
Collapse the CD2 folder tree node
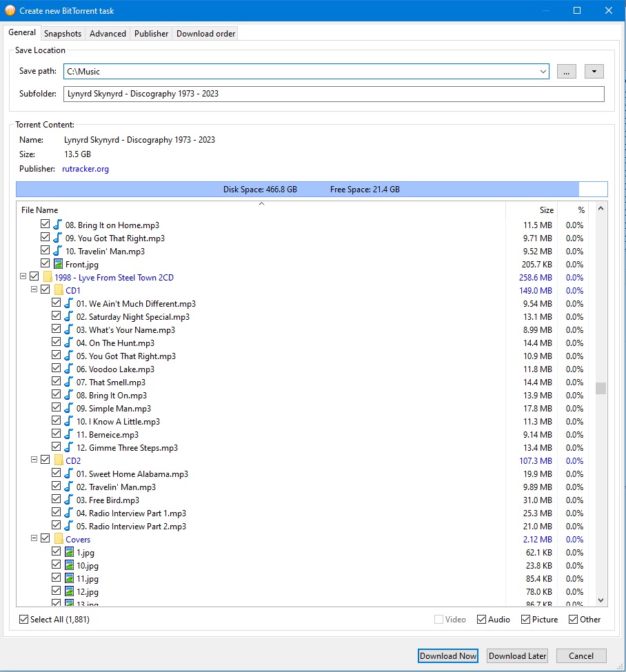click(34, 460)
